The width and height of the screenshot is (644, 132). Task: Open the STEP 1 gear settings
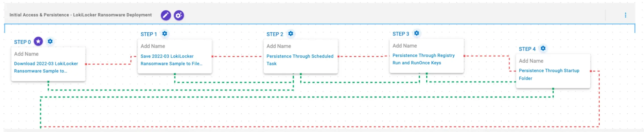pyautogui.click(x=165, y=34)
